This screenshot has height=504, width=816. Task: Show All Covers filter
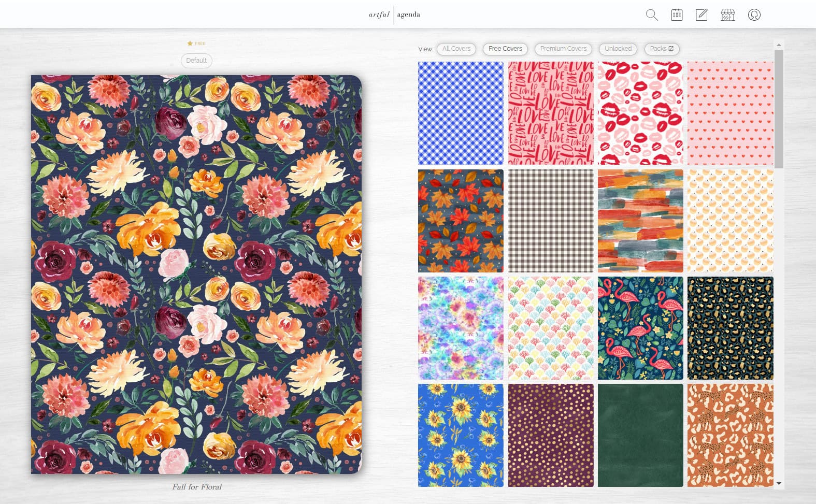click(456, 49)
